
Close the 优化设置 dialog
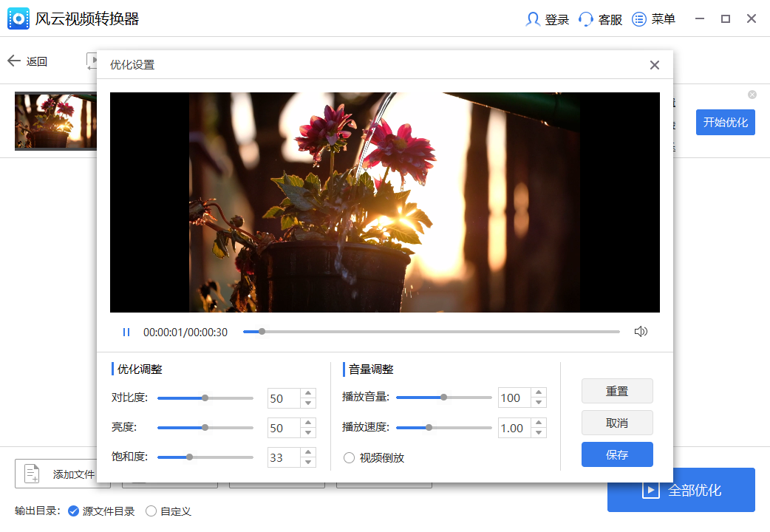(x=654, y=65)
